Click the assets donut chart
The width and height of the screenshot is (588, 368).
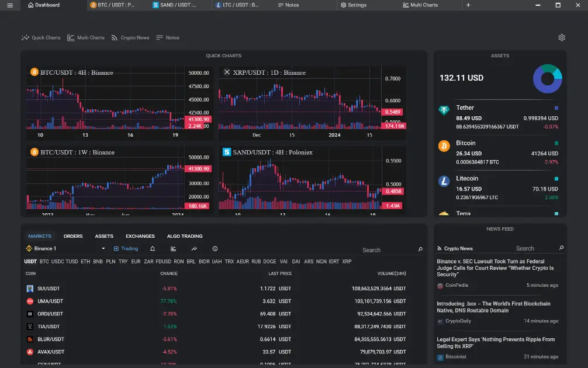click(547, 78)
